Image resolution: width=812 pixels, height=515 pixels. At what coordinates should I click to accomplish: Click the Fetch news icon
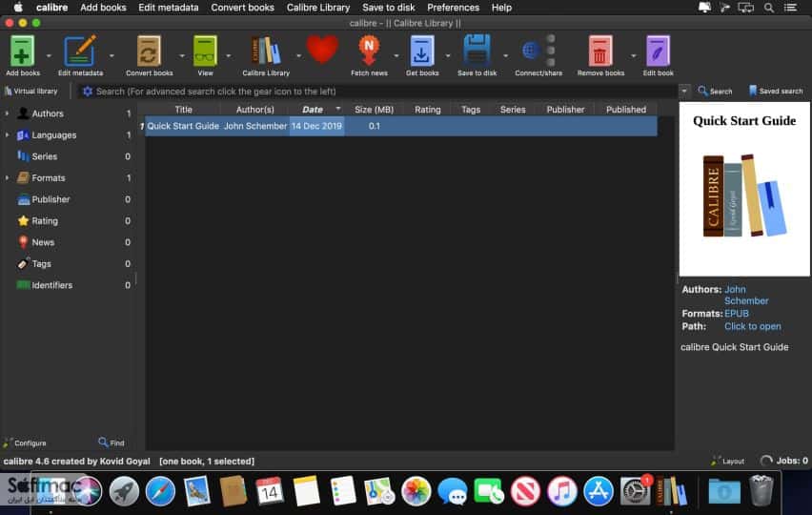[x=369, y=51]
